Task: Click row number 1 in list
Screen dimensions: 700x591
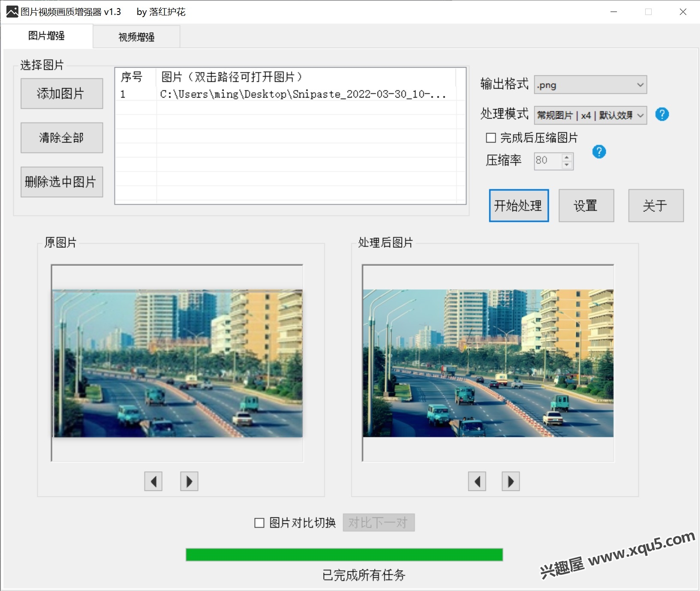Action: (123, 94)
